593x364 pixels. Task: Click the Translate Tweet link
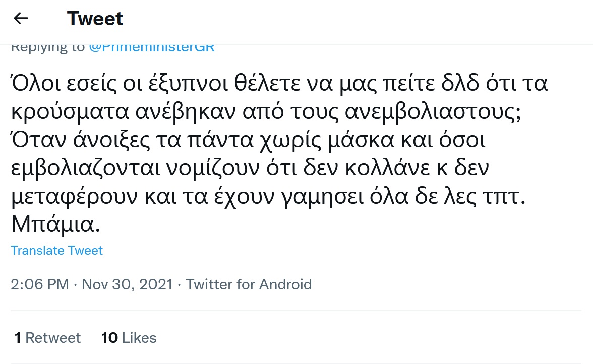click(x=57, y=251)
